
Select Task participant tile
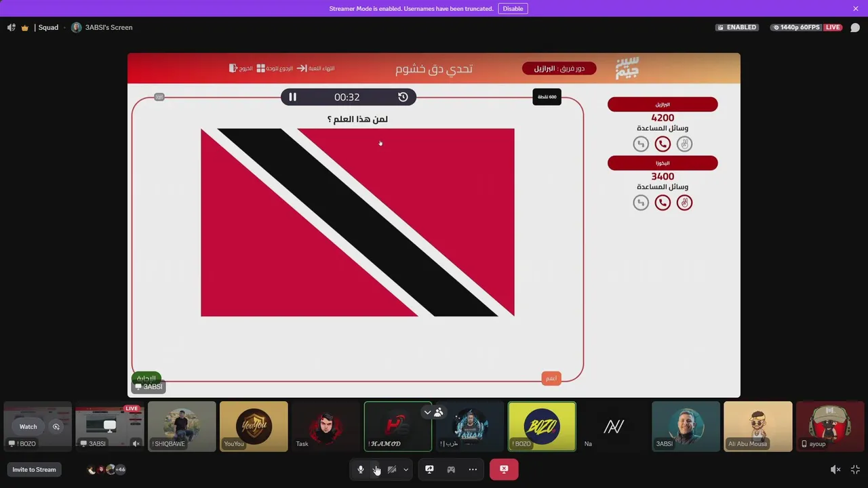click(325, 426)
